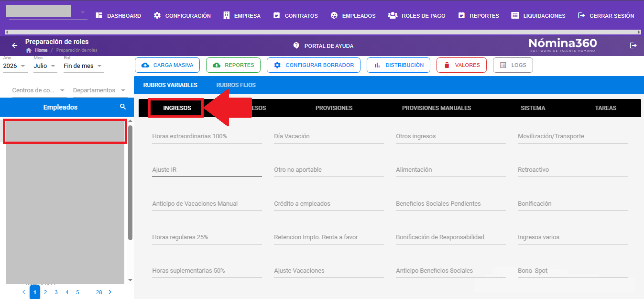Screen dimensions: 644x299
Task: Click the Bonificación input field
Action: click(x=573, y=203)
